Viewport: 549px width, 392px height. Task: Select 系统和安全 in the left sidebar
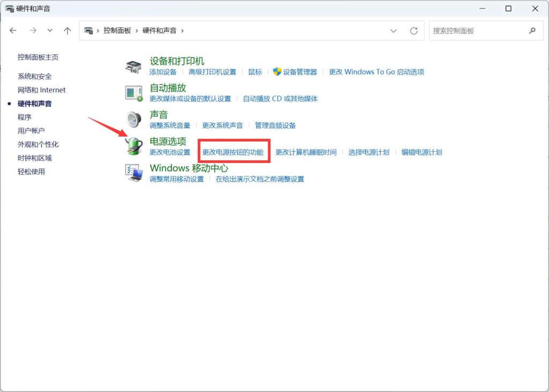35,77
